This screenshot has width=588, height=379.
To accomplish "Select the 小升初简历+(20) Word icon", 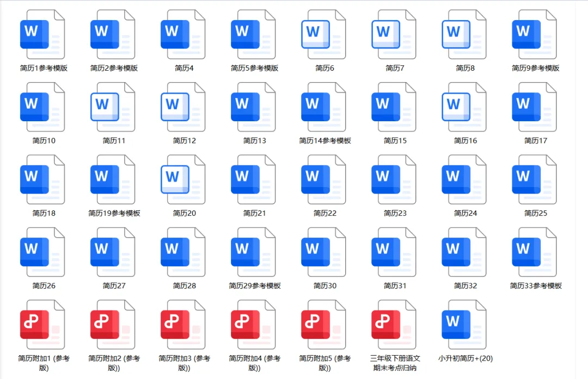I will pyautogui.click(x=464, y=325).
